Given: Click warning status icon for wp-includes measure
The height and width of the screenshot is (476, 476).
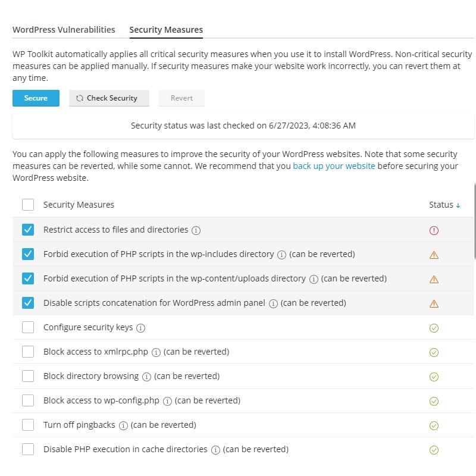Looking at the screenshot, I should [x=434, y=255].
